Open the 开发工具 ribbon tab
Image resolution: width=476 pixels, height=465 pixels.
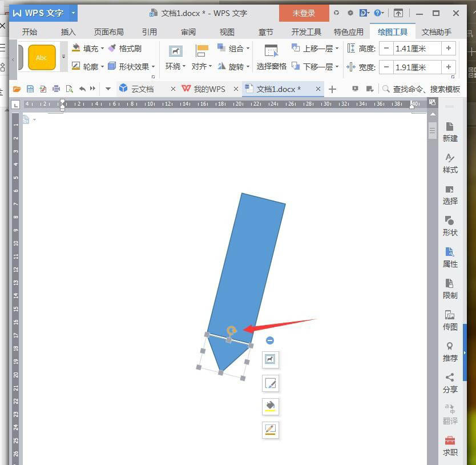coord(306,32)
